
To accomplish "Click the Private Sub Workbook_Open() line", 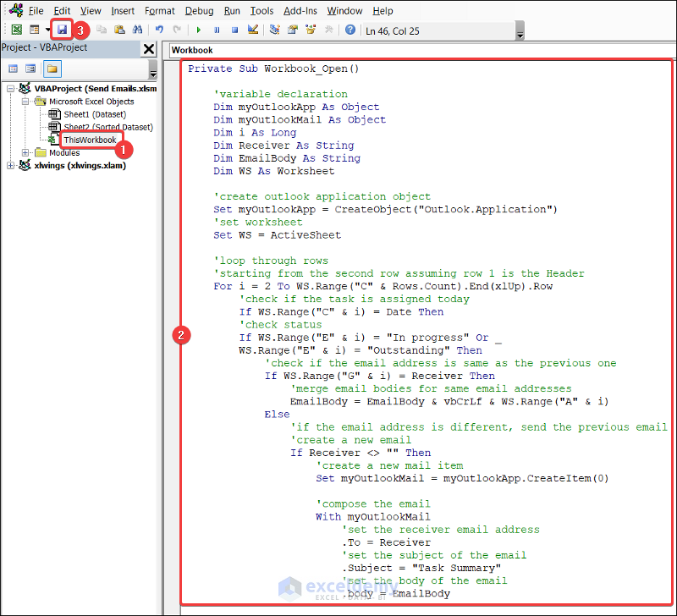I will (x=273, y=69).
